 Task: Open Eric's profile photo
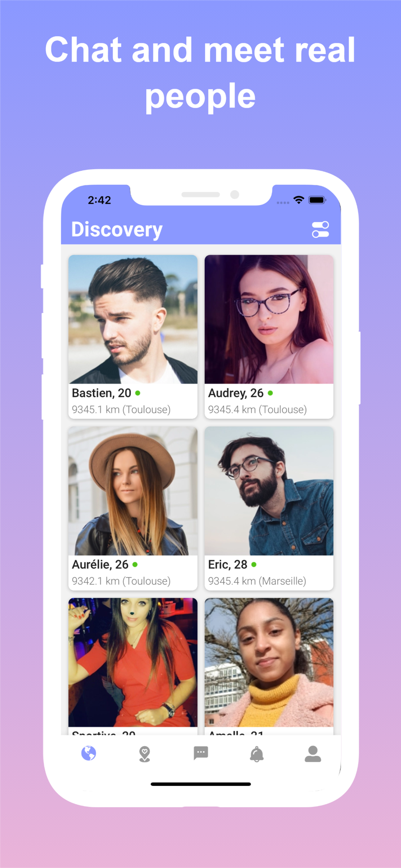coord(269,491)
